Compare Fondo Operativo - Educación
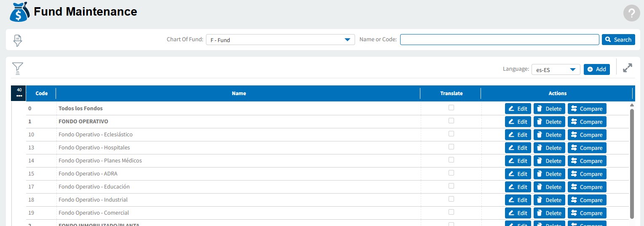The height and width of the screenshot is (226, 644). (587, 187)
